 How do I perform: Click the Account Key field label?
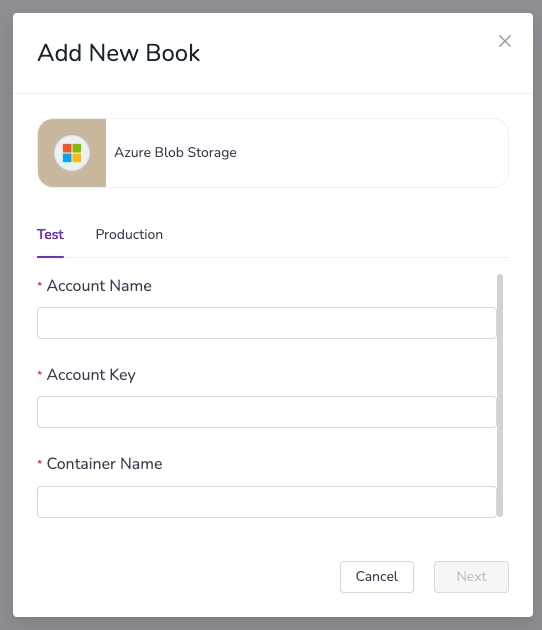(x=91, y=375)
